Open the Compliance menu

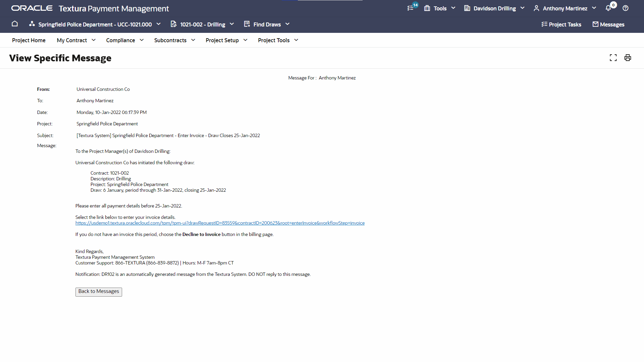pyautogui.click(x=125, y=40)
